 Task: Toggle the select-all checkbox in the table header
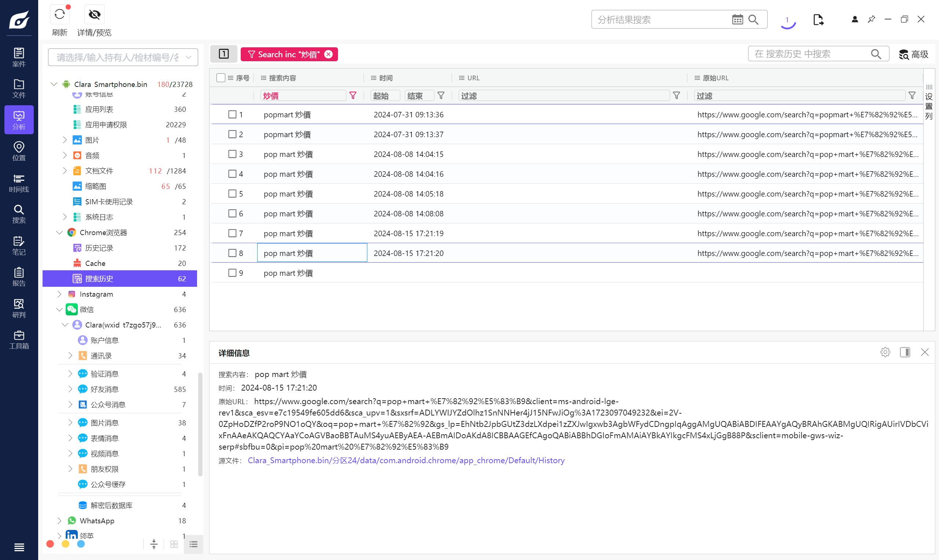[x=221, y=78]
